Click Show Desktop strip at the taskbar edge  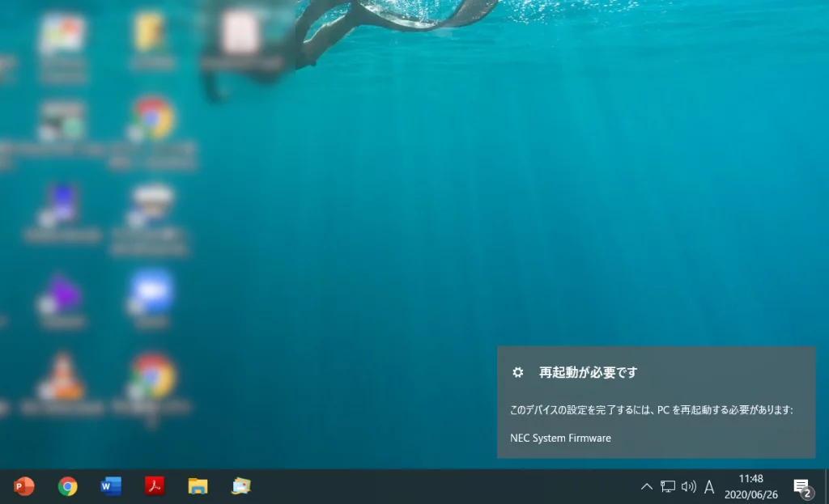point(826,486)
